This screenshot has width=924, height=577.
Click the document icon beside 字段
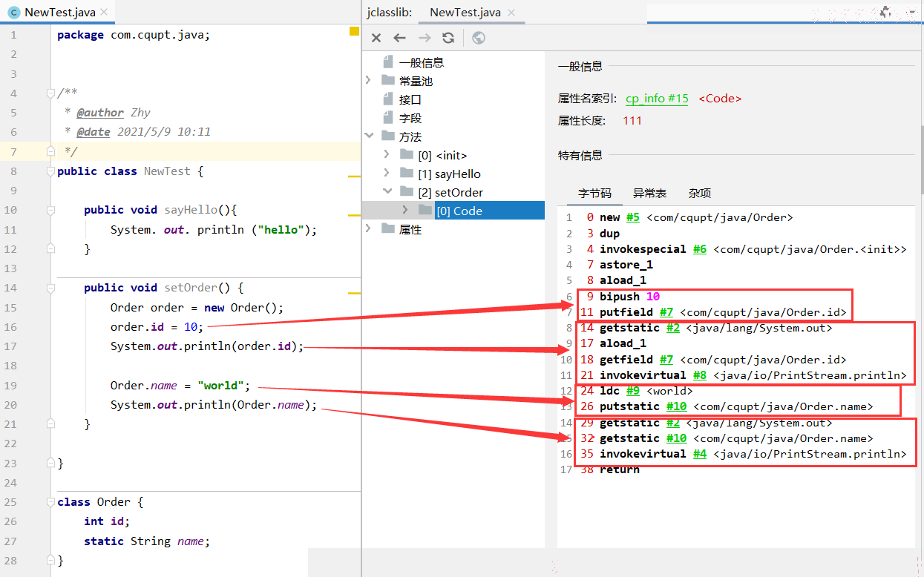point(387,117)
